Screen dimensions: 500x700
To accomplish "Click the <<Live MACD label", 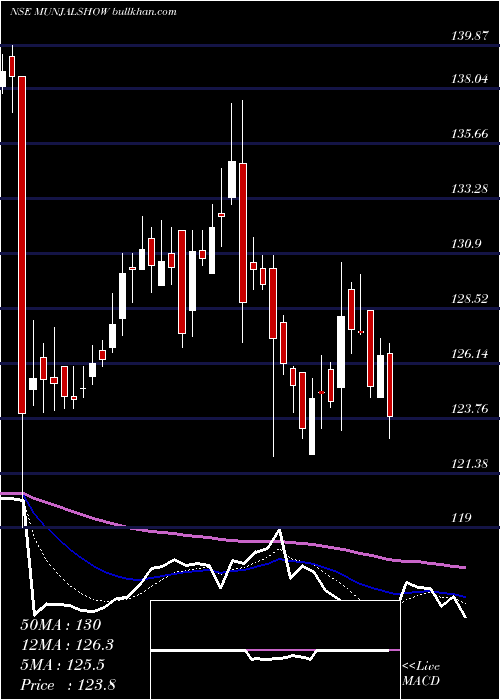I will coord(421,674).
